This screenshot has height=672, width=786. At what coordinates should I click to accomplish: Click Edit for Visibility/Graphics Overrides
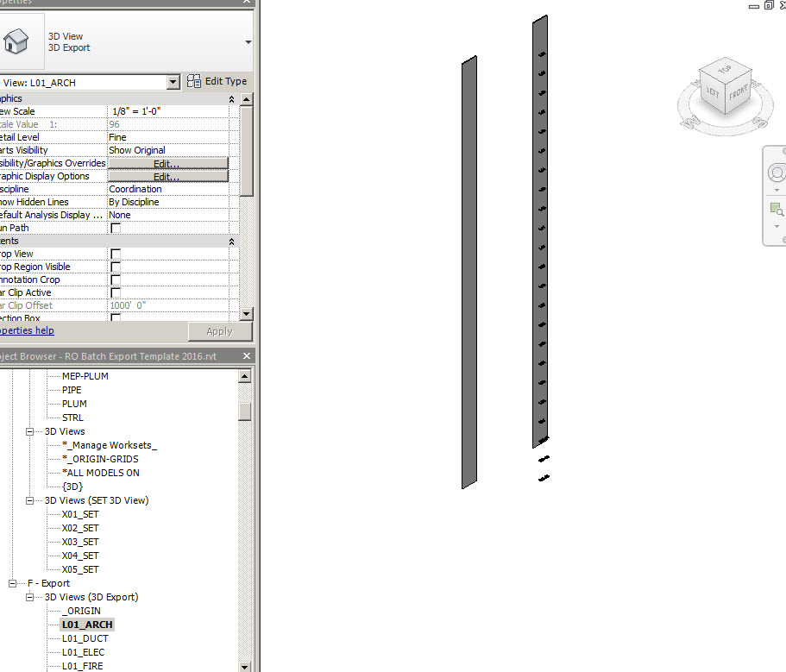(168, 163)
